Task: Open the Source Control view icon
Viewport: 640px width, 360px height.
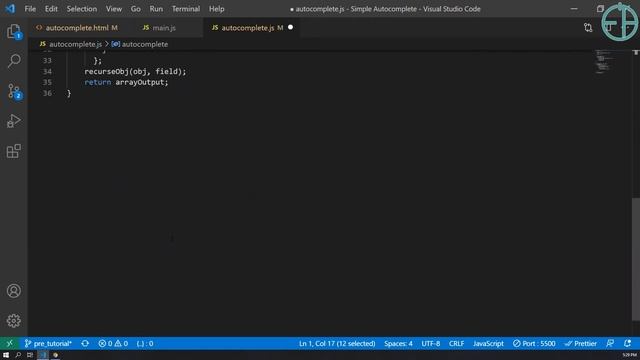Action: coord(14,91)
